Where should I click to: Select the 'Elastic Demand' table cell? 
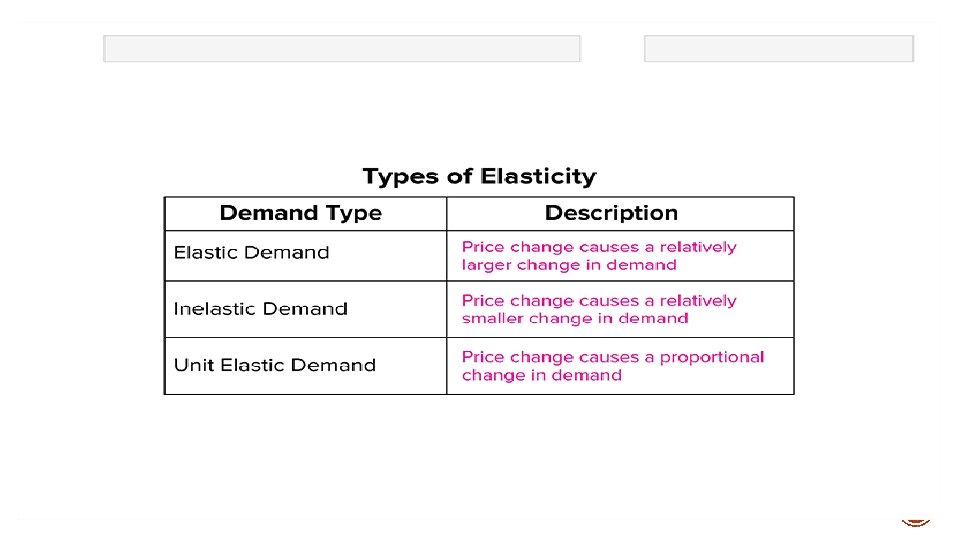(x=251, y=252)
